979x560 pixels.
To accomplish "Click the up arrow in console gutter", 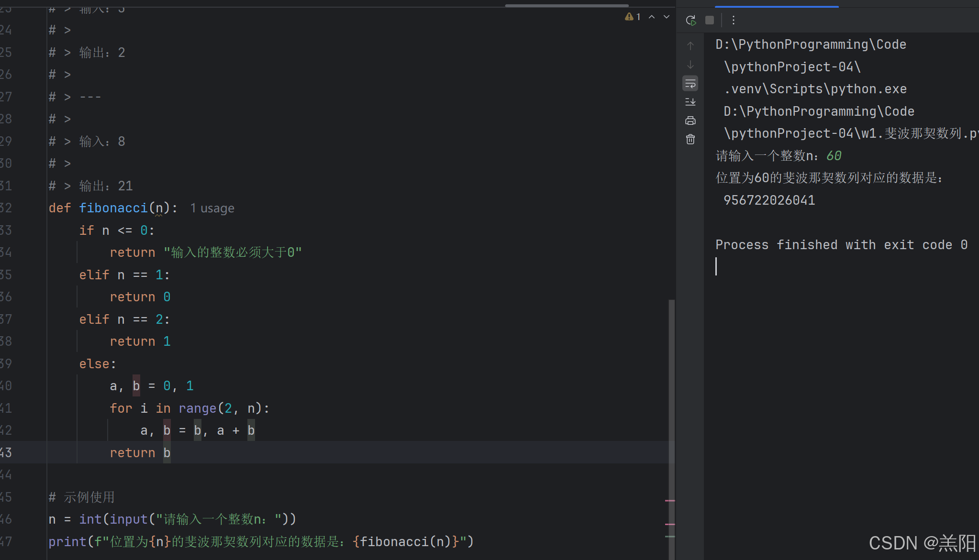I will 690,45.
